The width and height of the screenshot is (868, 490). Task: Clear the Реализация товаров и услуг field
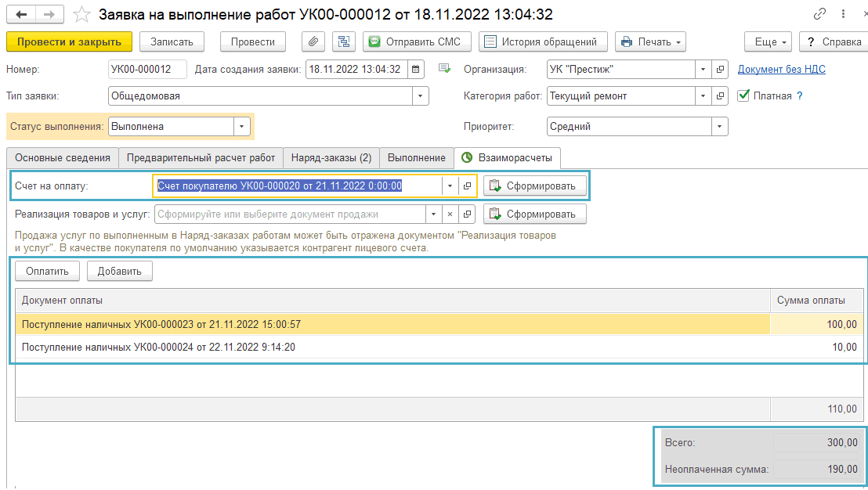(450, 214)
